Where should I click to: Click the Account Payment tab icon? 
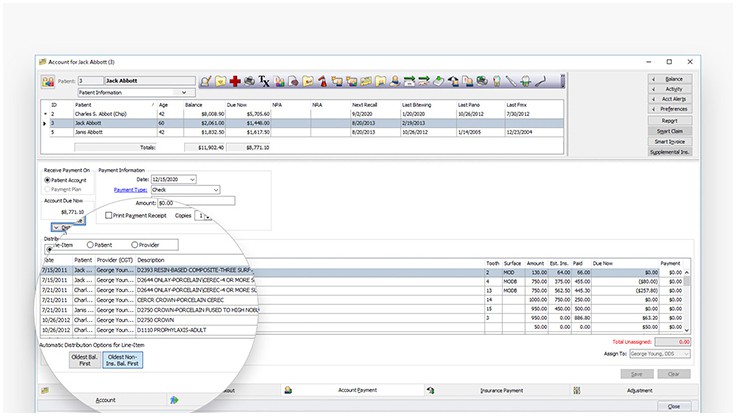(288, 390)
